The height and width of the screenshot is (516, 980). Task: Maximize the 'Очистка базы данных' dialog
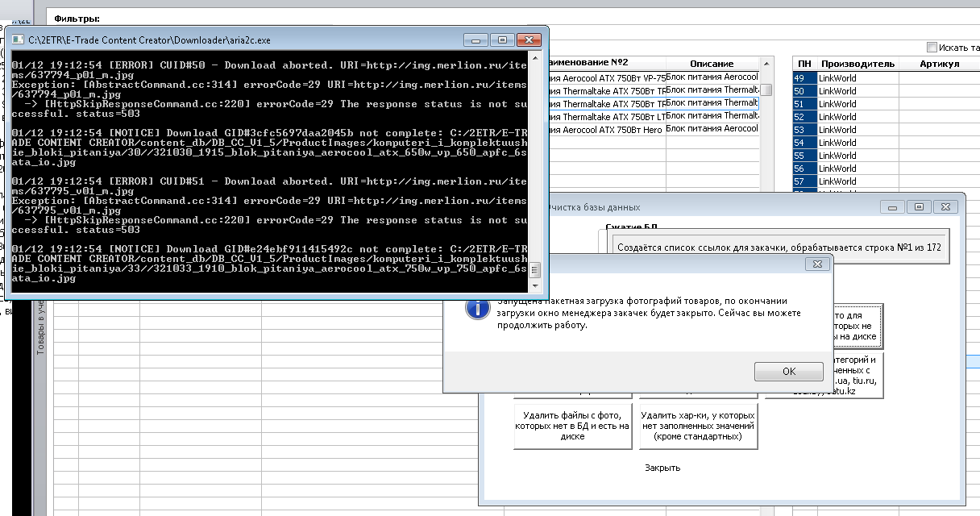917,206
